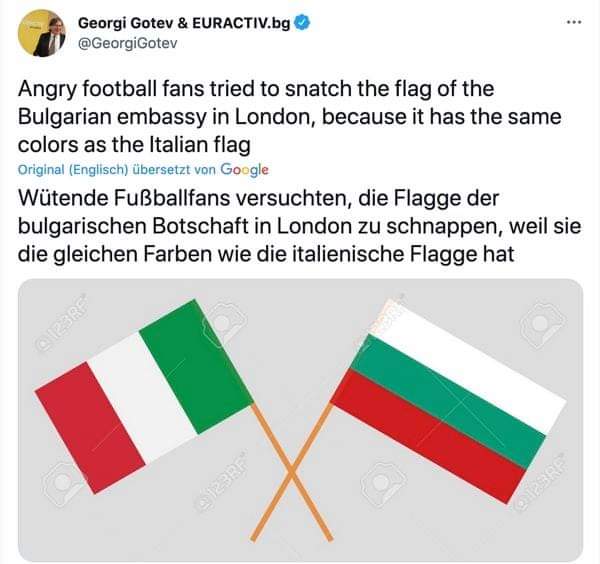Click the Original (Englisch) übersetzt von link

[x=117, y=170]
